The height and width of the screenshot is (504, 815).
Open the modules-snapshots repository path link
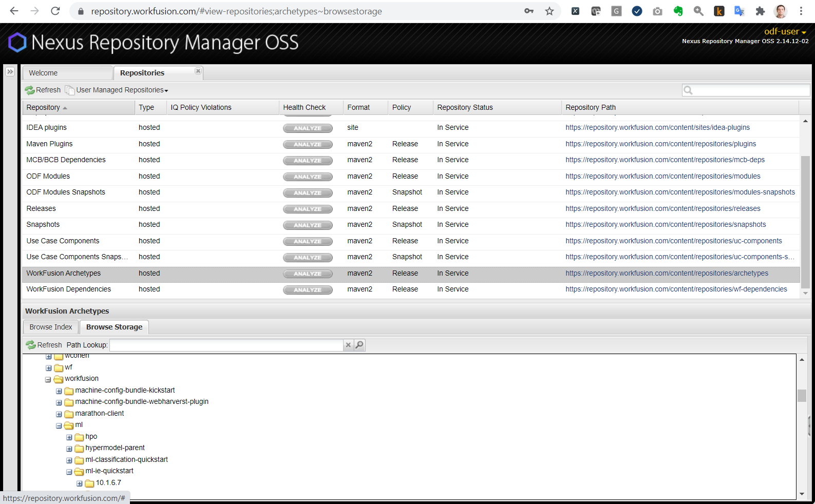pos(680,192)
